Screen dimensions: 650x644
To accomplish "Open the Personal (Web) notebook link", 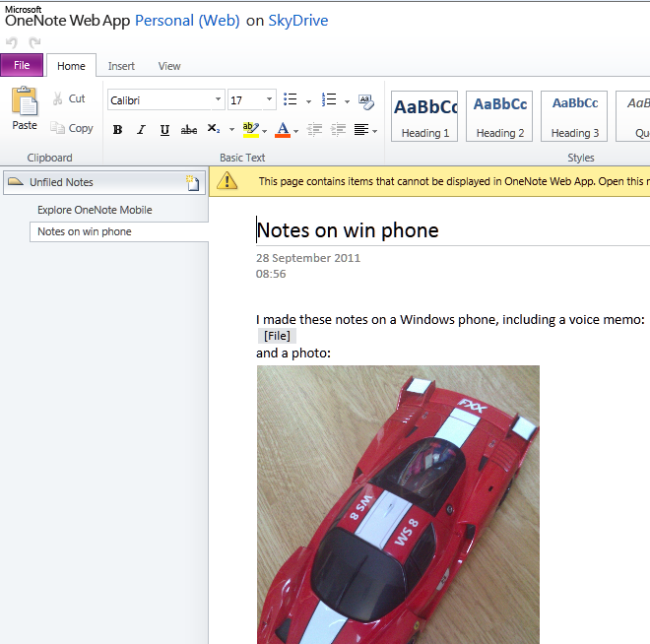I will [187, 21].
